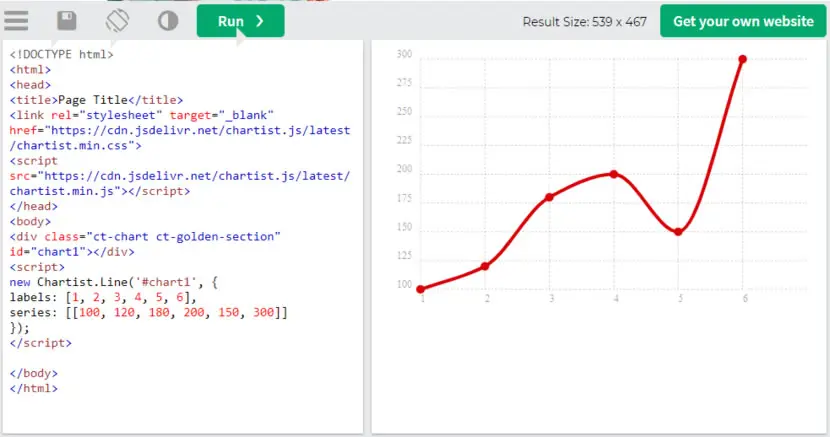Click the y-axis label 300 on chart
The width and height of the screenshot is (830, 437).
pyautogui.click(x=404, y=54)
